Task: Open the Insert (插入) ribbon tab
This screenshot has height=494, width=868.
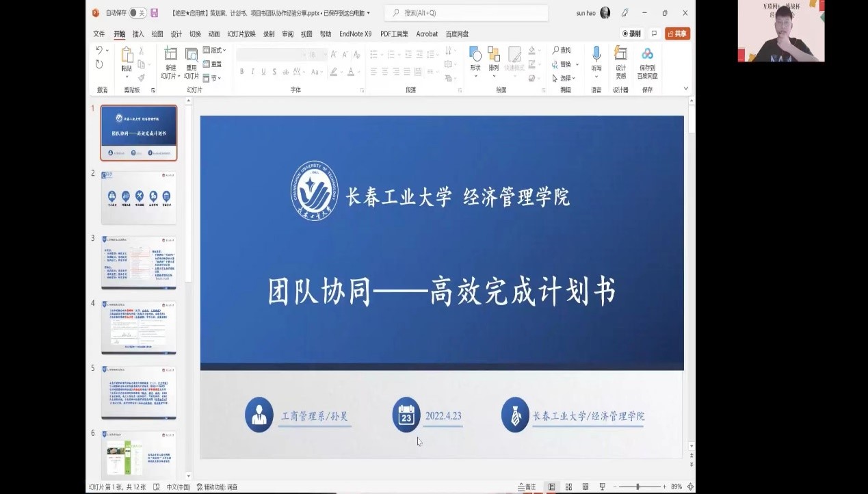Action: [138, 34]
